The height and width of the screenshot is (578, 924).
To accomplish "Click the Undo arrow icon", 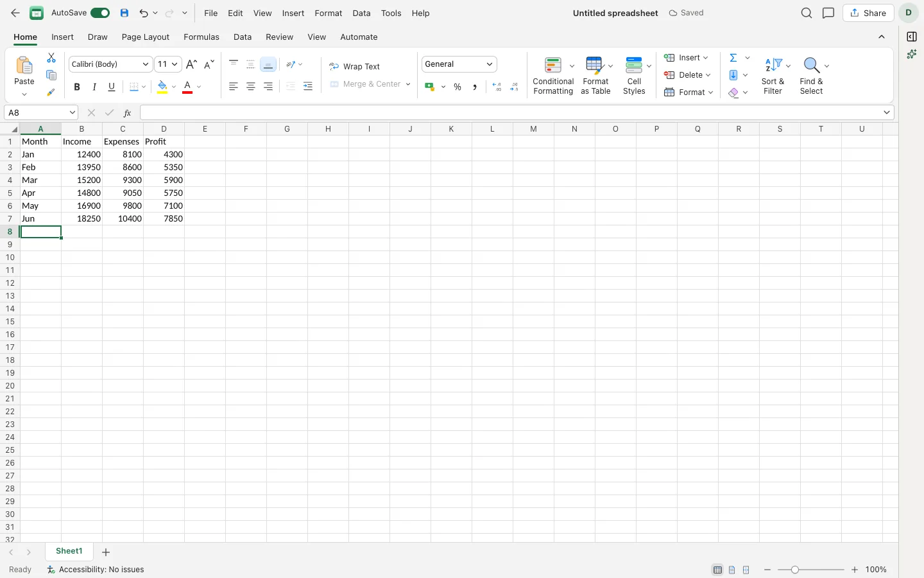I will pos(144,13).
